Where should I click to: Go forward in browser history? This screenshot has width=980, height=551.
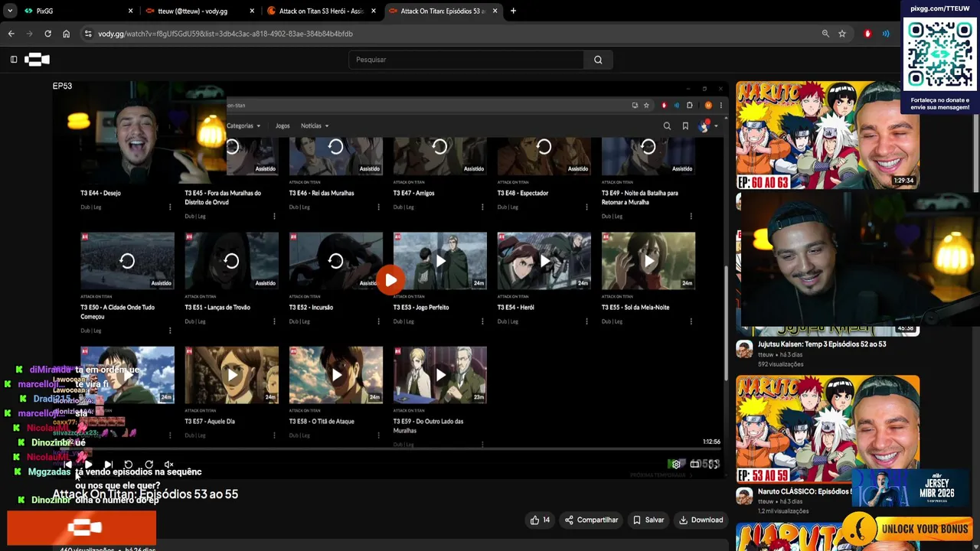[29, 34]
